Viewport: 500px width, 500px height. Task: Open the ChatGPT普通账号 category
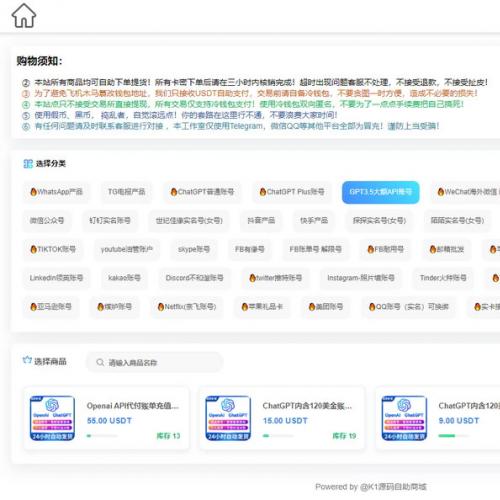pos(202,192)
